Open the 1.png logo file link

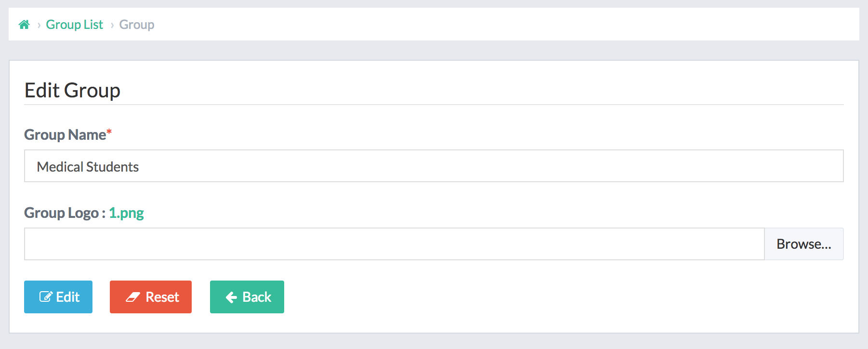click(x=126, y=213)
